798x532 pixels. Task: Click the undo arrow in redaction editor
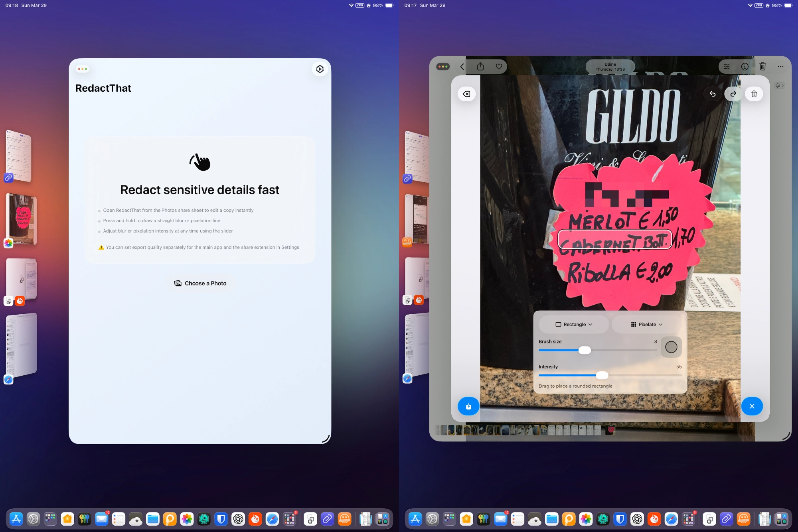(x=713, y=94)
